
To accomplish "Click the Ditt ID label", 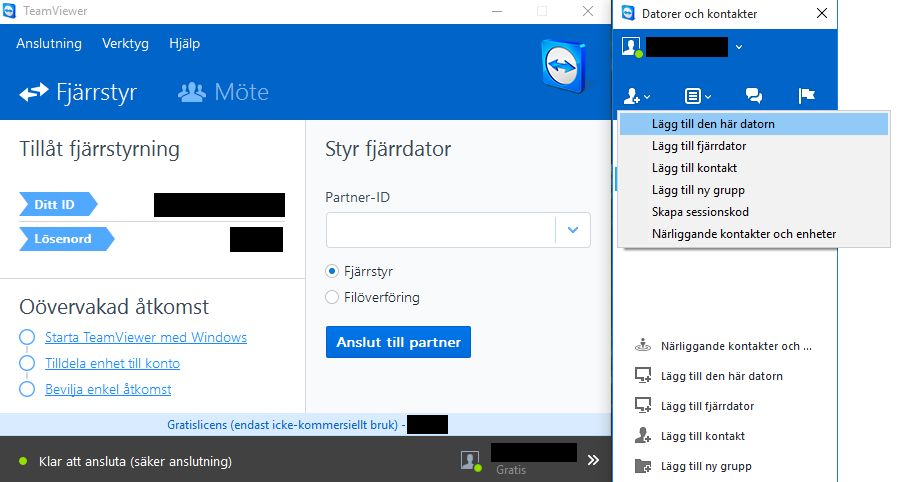I will [58, 204].
